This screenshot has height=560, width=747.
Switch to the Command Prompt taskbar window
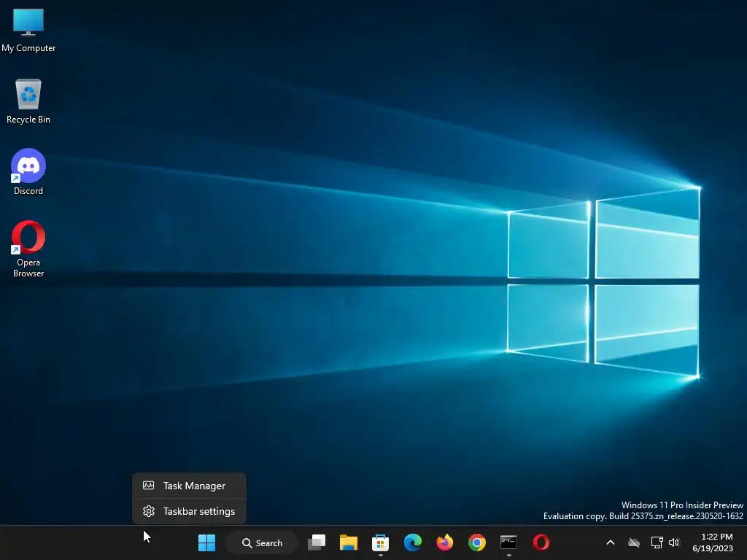tap(508, 542)
